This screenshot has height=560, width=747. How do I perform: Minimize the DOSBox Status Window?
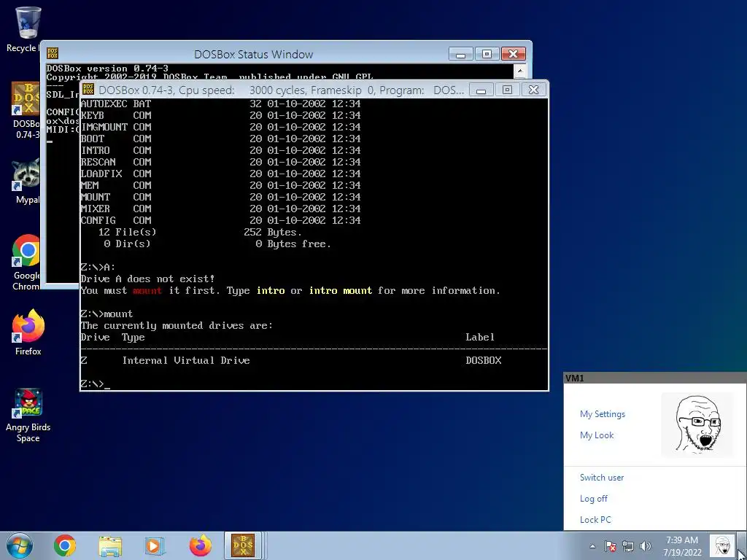tap(460, 54)
